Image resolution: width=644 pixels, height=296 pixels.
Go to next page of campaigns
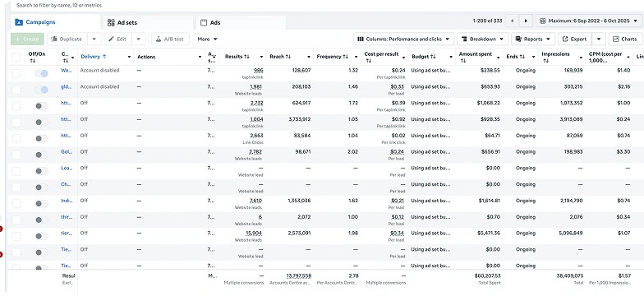tap(526, 21)
